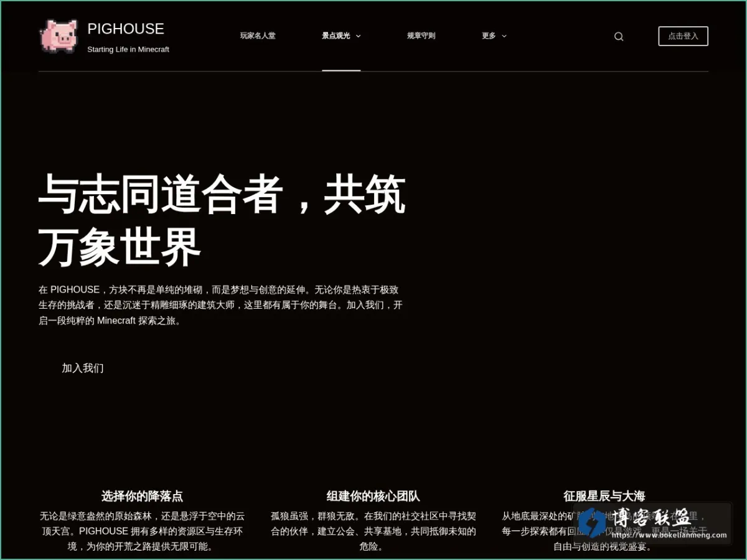Click the 加入我们 button

pos(83,368)
